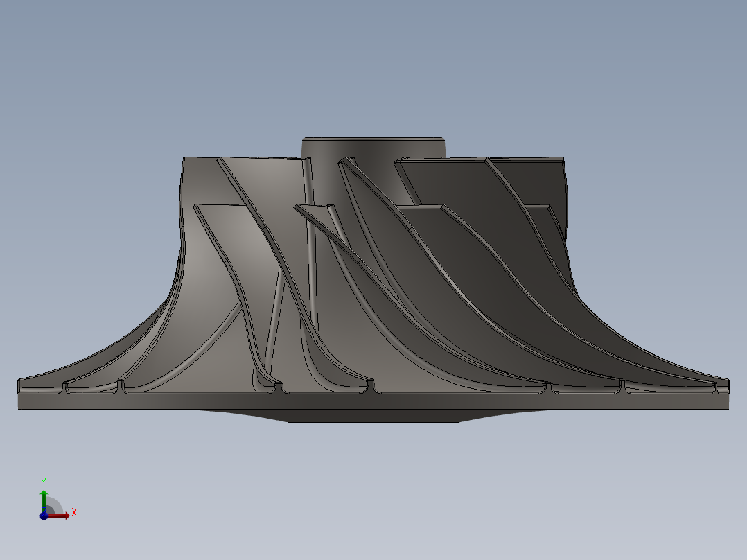
Task: Click the green Y axis arrow of the triad
Action: (44, 501)
